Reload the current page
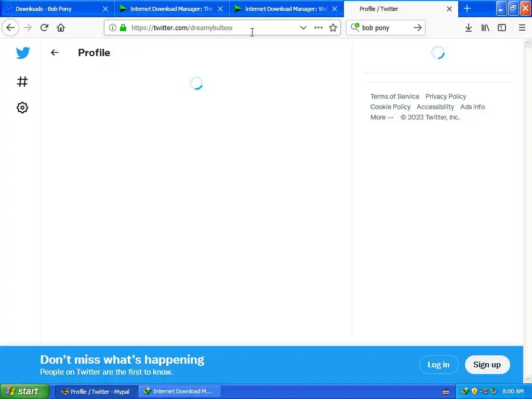Viewport: 532px width, 399px height. tap(44, 28)
